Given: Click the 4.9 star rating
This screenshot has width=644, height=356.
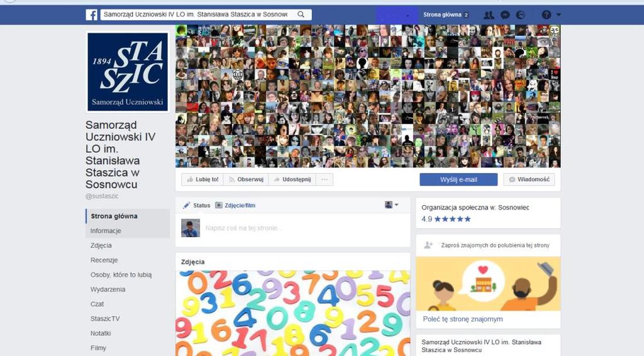Looking at the screenshot, I should coord(446,219).
